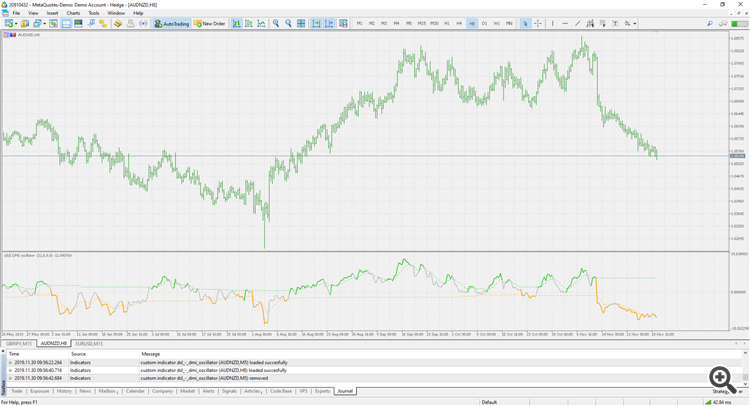The image size is (750, 406).
Task: Open the Mailbox tab in Toolbox
Action: [107, 391]
